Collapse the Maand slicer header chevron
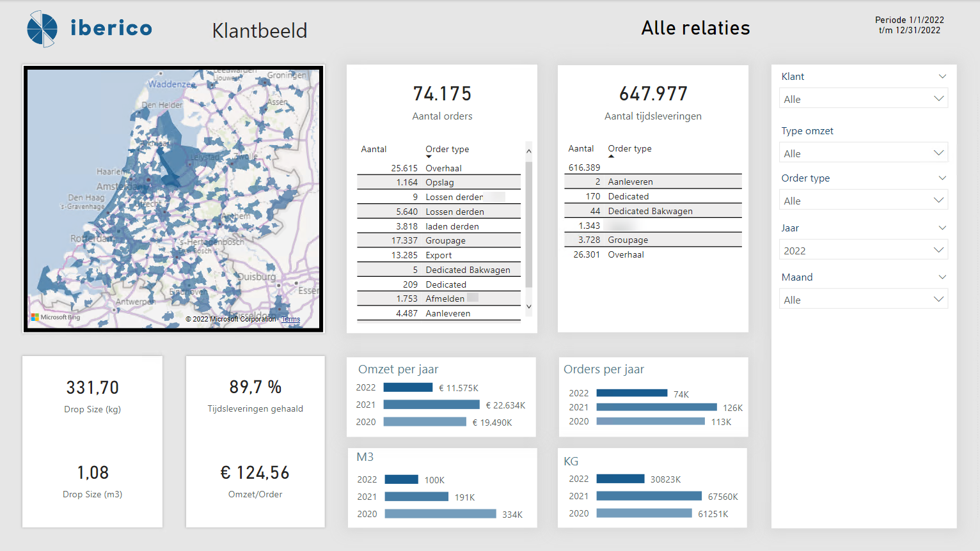This screenshot has width=980, height=551. tap(942, 277)
